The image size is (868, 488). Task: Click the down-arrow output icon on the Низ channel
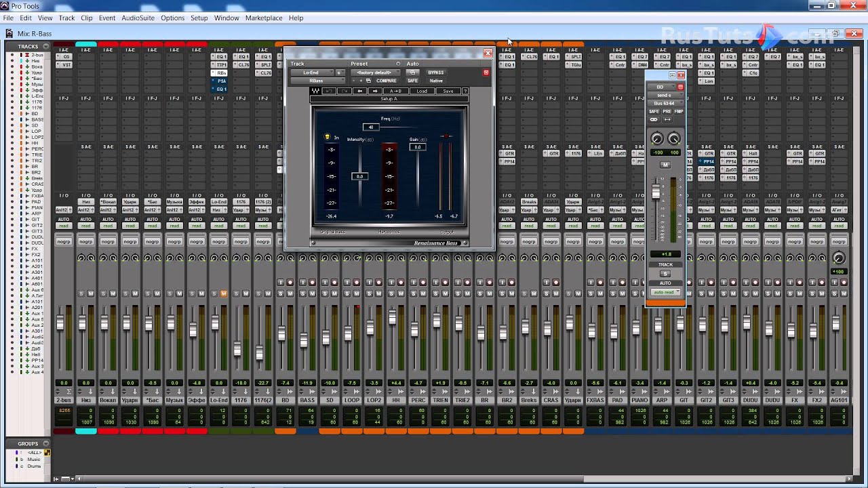91,391
